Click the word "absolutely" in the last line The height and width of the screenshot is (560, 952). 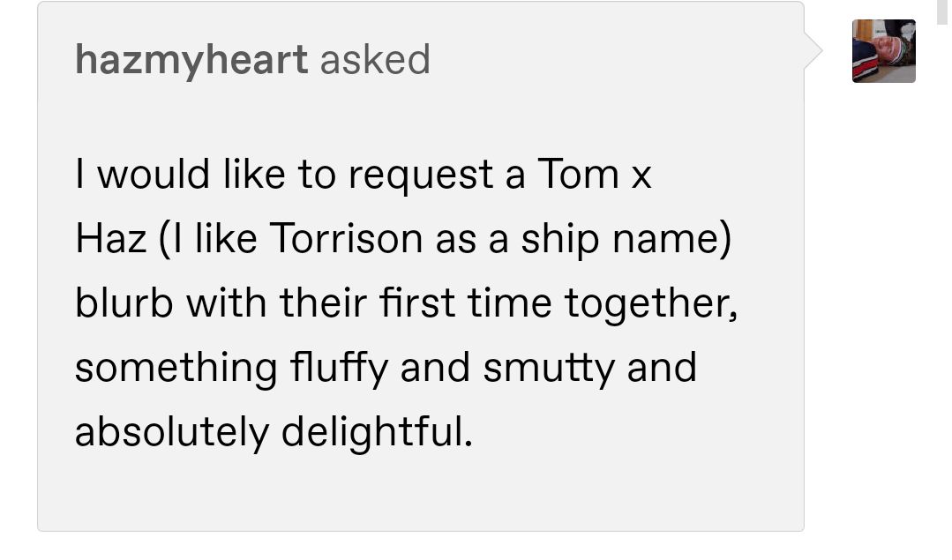172,433
